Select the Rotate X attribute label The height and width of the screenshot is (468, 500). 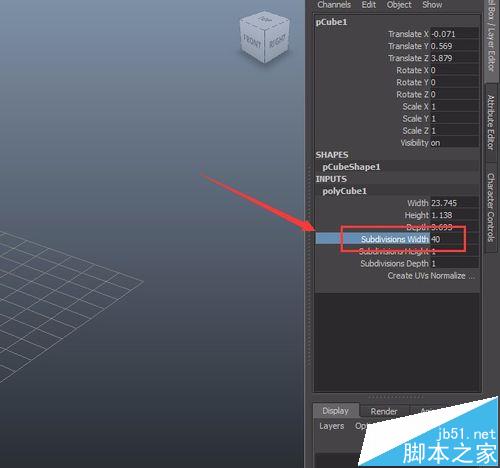412,70
